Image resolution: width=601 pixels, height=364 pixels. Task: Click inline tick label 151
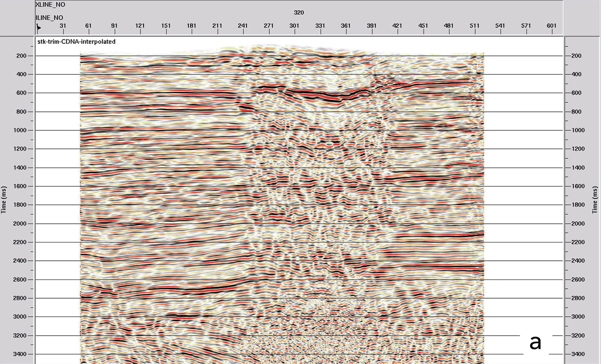(x=166, y=25)
